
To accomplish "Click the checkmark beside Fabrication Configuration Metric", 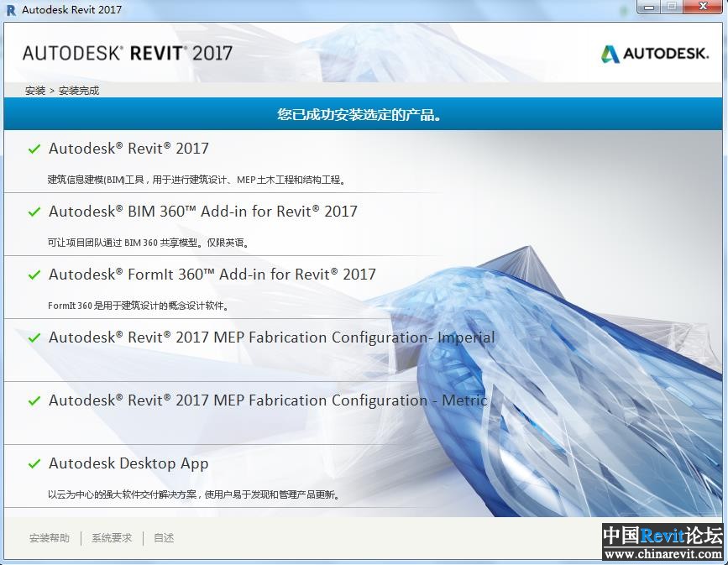I will (x=34, y=400).
